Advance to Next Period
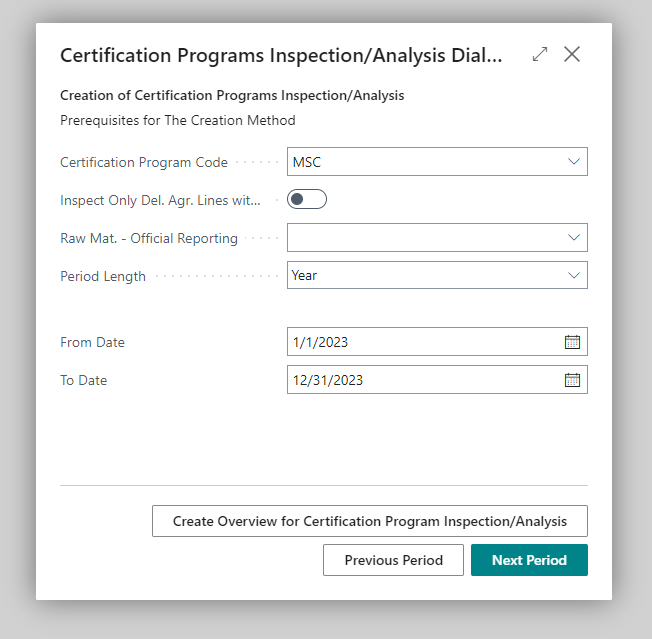Image resolution: width=652 pixels, height=639 pixels. [x=529, y=560]
